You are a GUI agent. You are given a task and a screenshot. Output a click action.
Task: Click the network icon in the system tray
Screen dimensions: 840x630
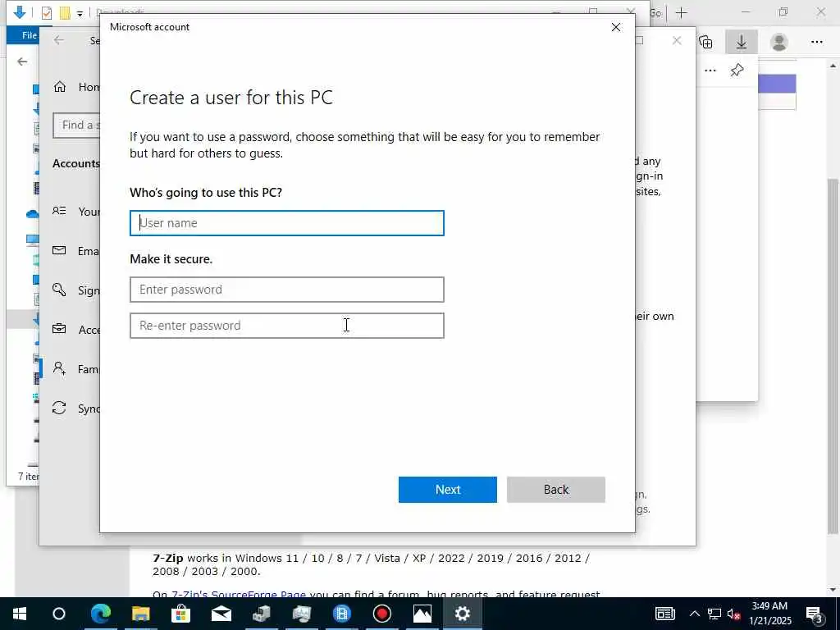click(714, 614)
